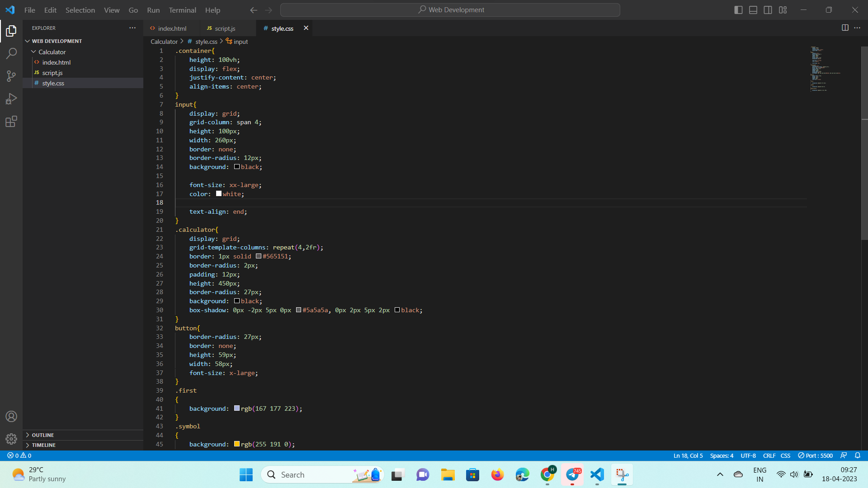This screenshot has width=868, height=488.
Task: Toggle the bottom panel layout icon
Action: pyautogui.click(x=753, y=10)
